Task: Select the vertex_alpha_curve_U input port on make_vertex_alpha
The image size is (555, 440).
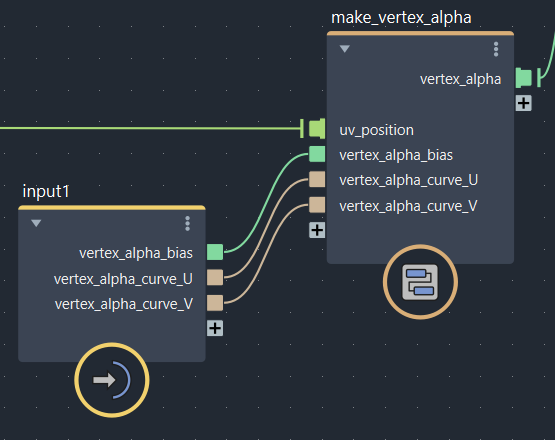Action: pyautogui.click(x=317, y=179)
